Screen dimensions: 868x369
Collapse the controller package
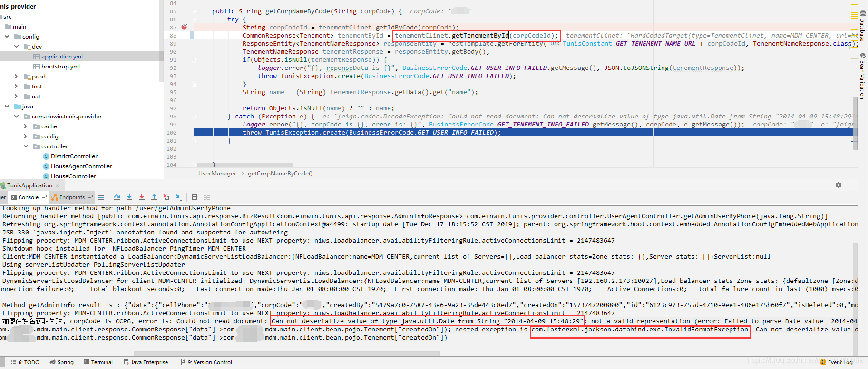[26, 146]
